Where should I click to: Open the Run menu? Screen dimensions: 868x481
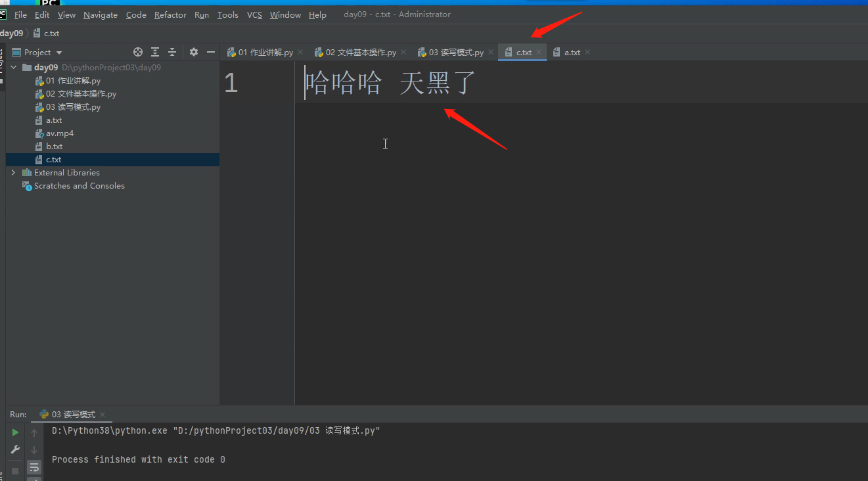202,14
